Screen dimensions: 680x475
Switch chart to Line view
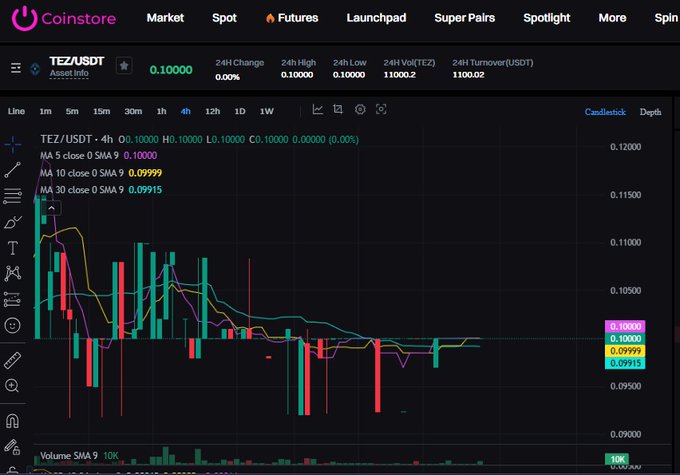pos(16,111)
